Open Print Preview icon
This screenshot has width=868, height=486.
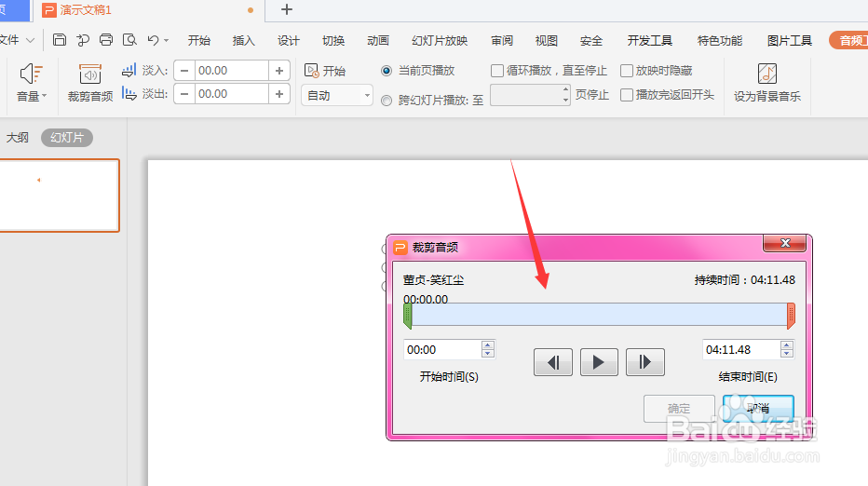(x=129, y=40)
